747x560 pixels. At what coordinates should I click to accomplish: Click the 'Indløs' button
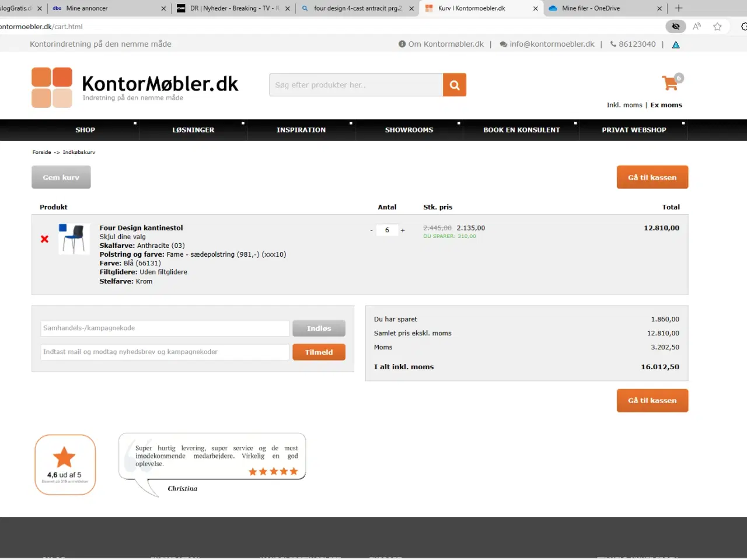pyautogui.click(x=319, y=328)
